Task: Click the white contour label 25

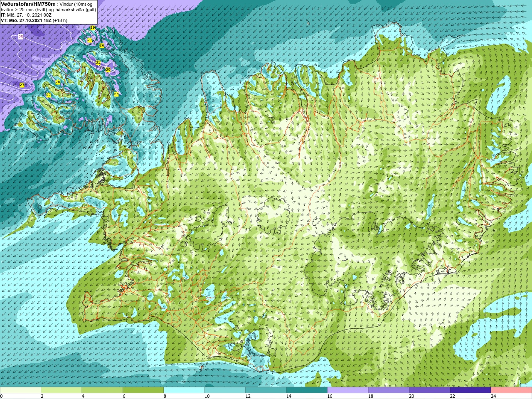Action: pyautogui.click(x=21, y=37)
